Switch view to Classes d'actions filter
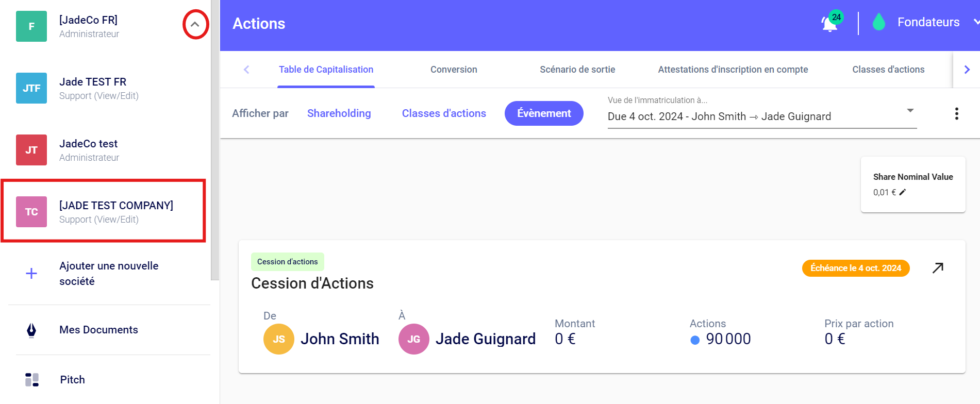980x404 pixels. 443,113
